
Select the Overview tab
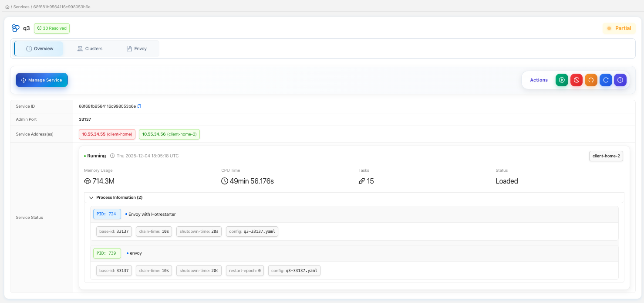40,49
